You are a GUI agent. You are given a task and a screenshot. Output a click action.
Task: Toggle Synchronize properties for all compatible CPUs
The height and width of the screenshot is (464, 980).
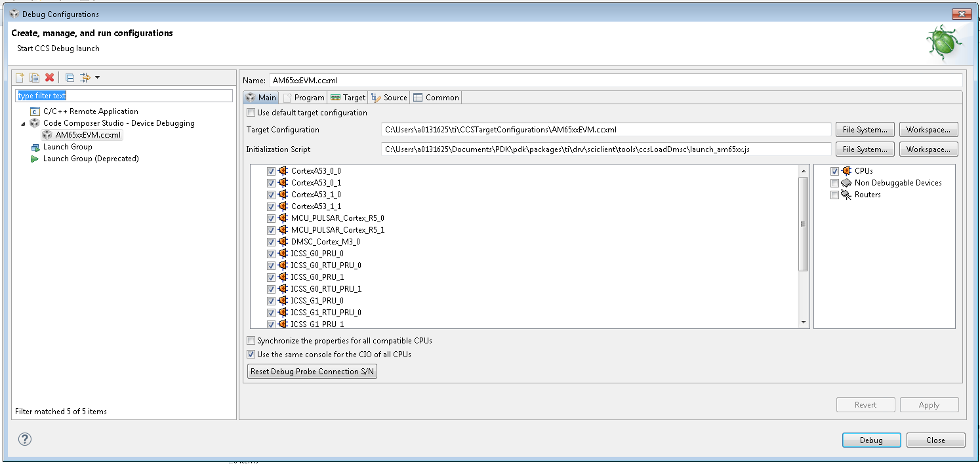251,341
